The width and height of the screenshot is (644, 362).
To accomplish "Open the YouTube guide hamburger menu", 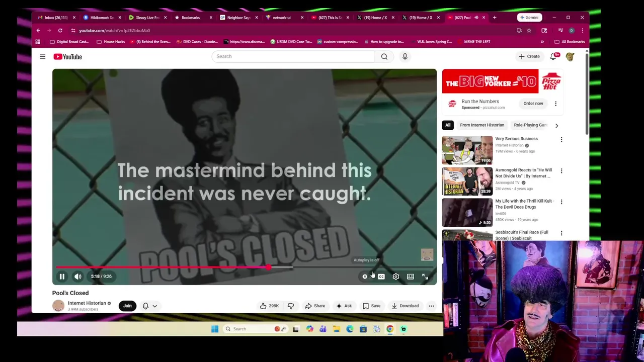I will 43,57.
